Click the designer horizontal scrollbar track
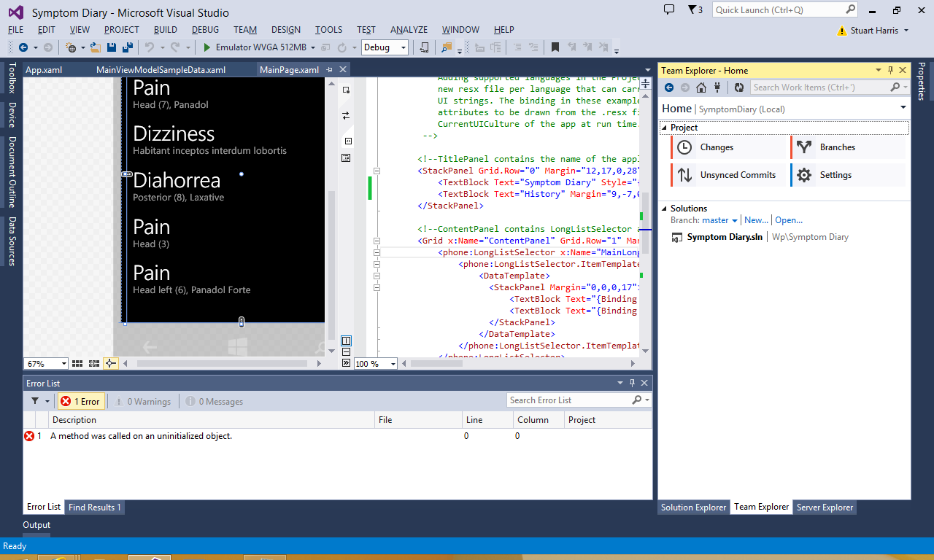The height and width of the screenshot is (560, 934). (x=222, y=363)
